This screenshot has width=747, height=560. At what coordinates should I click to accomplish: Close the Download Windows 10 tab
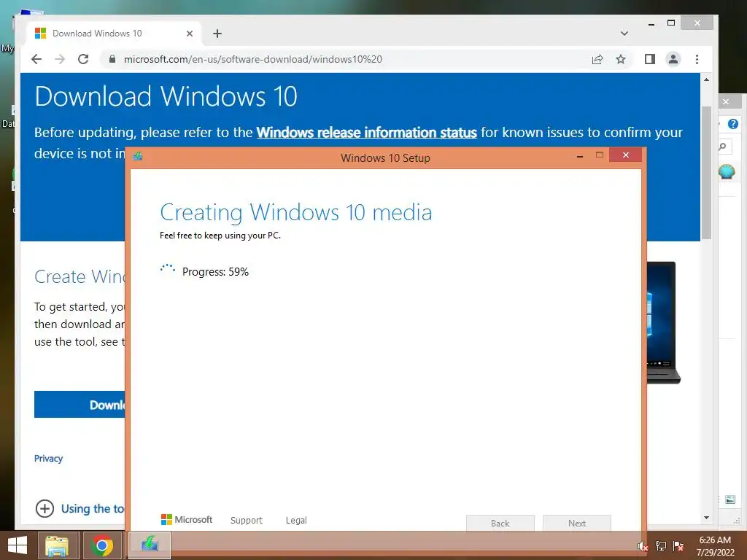point(190,34)
